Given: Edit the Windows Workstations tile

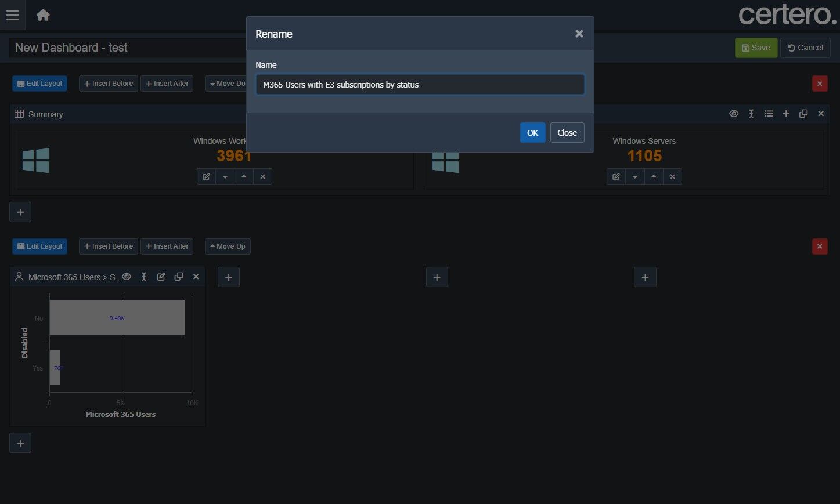Looking at the screenshot, I should click(206, 177).
